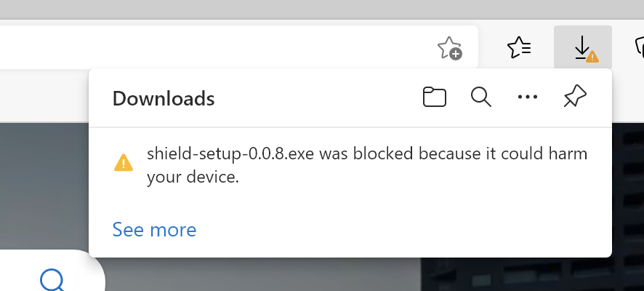This screenshot has width=644, height=291.
Task: Open the downloads folder icon
Action: point(435,97)
